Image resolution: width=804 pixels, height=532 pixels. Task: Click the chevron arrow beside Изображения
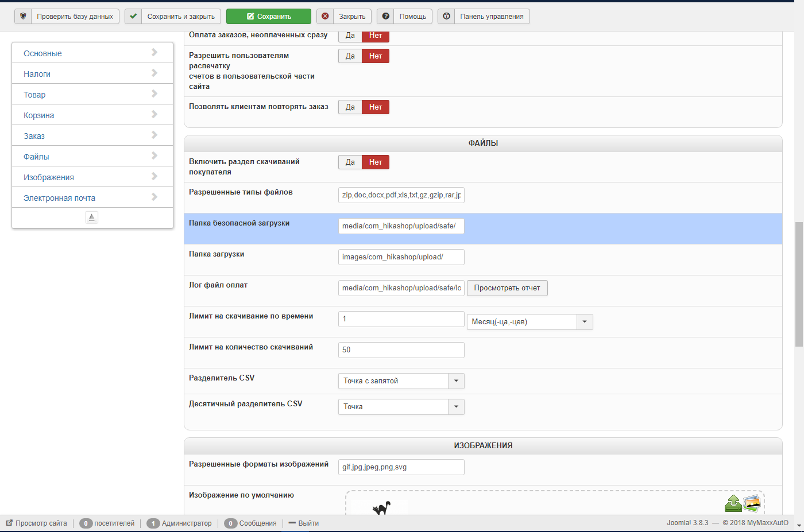click(x=154, y=176)
